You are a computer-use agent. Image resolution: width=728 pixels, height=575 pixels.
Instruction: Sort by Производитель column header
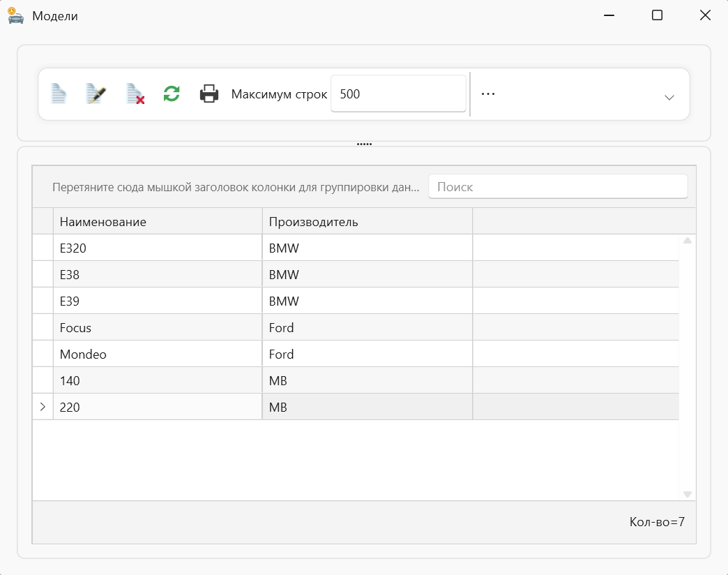click(367, 221)
